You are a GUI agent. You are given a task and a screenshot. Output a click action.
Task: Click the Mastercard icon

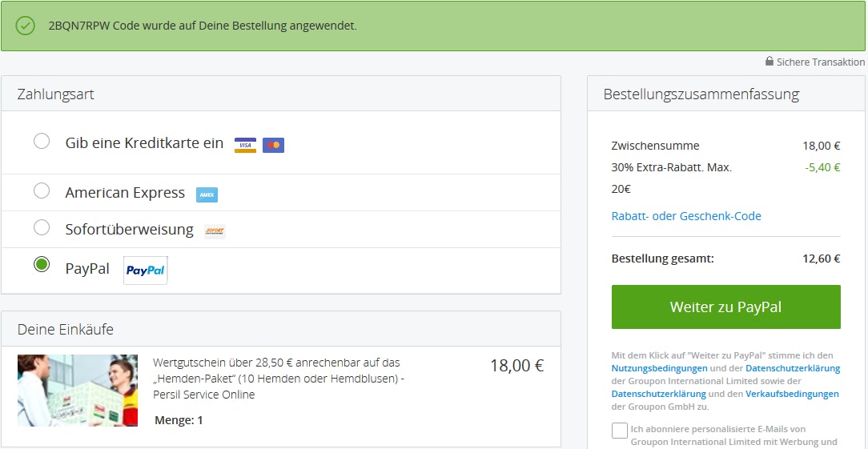tap(273, 145)
